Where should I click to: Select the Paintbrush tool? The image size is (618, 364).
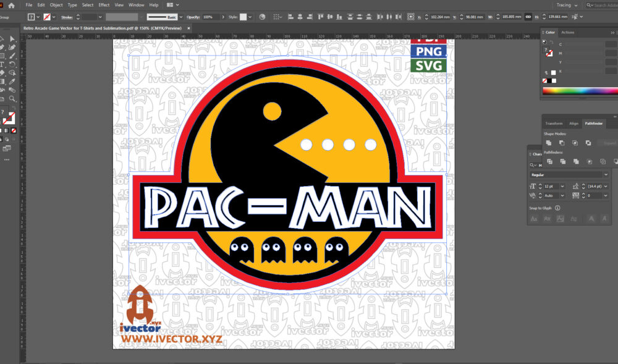click(12, 56)
